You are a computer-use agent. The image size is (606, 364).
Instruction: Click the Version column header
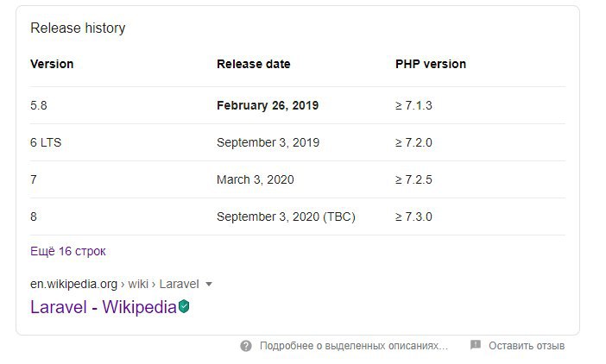52,64
